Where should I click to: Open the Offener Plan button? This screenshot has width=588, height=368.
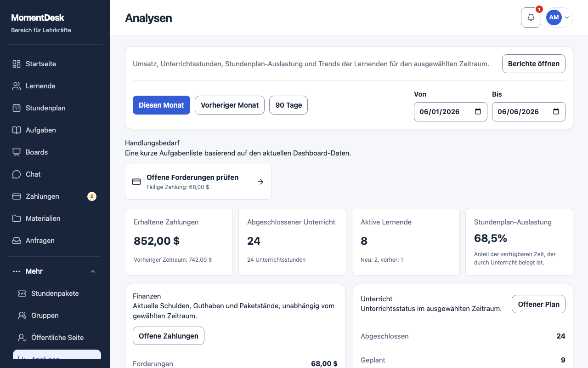538,304
